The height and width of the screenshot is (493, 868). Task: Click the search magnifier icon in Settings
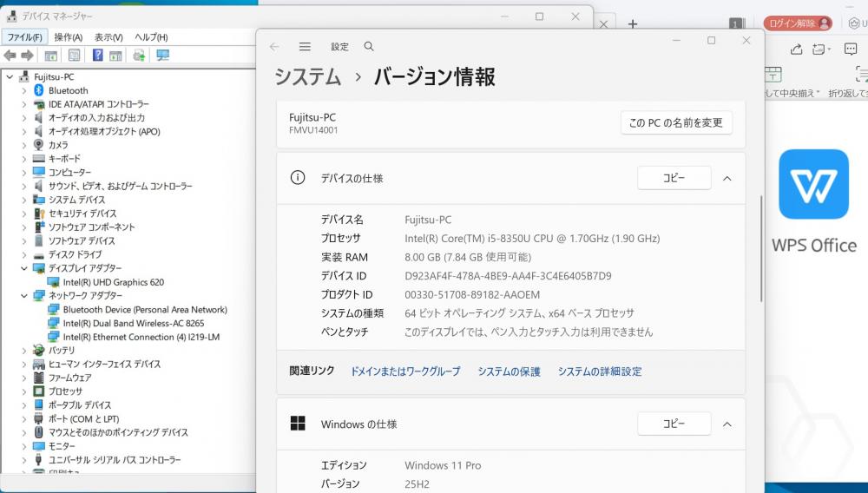coord(369,47)
